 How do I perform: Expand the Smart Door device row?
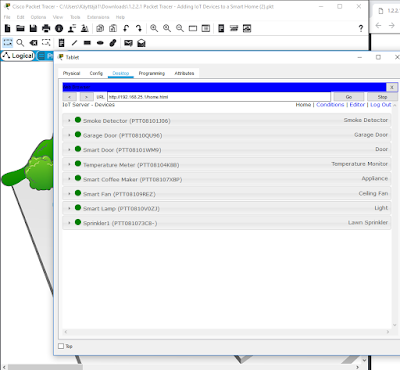pos(69,150)
